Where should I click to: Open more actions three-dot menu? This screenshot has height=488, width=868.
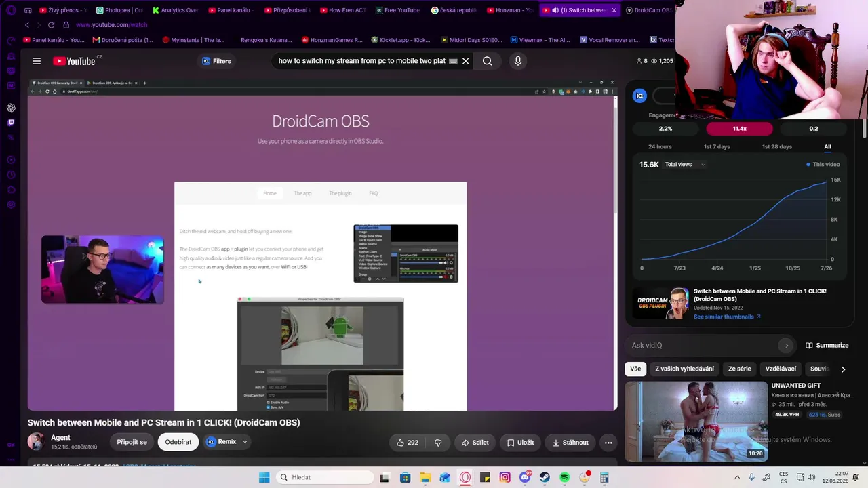[608, 443]
